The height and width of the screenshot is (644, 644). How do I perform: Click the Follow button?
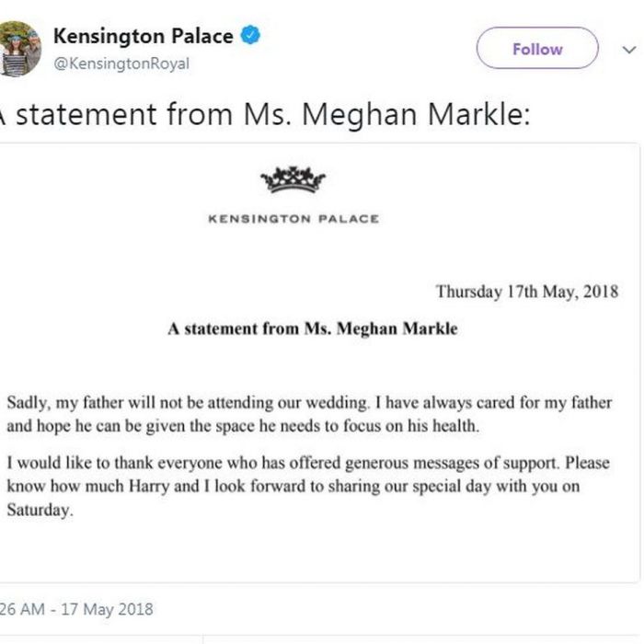537,48
